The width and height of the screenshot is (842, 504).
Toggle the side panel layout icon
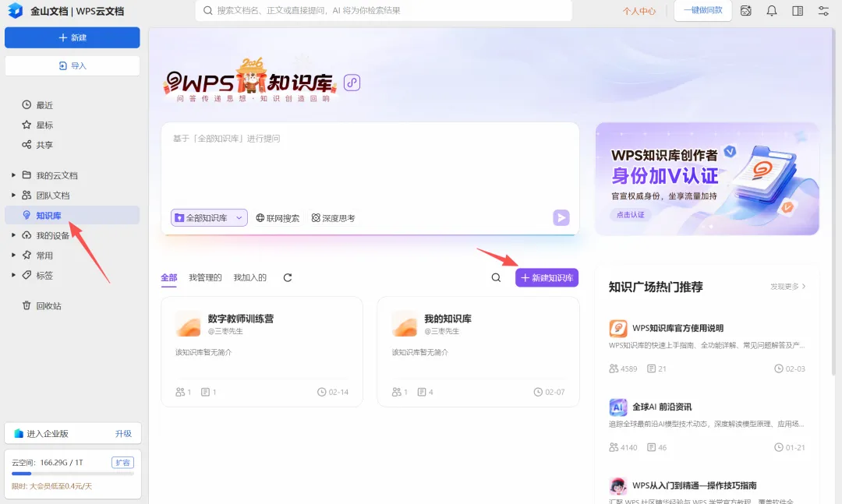click(x=798, y=11)
